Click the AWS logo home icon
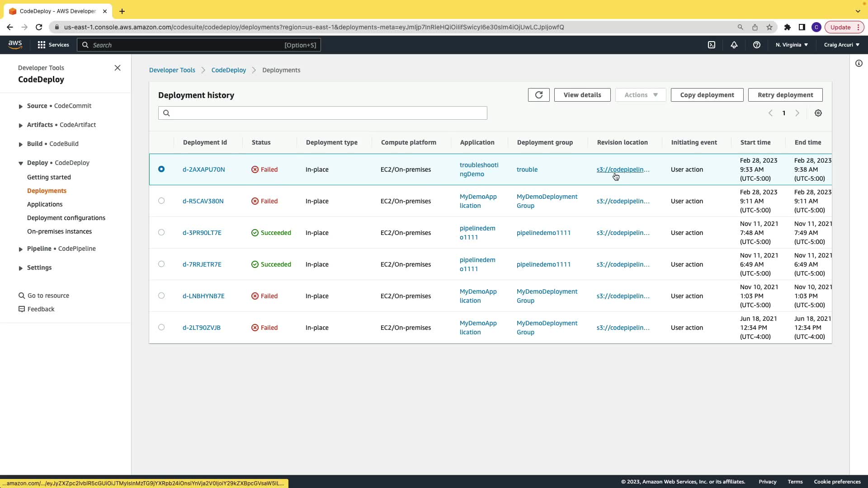 pos(15,44)
